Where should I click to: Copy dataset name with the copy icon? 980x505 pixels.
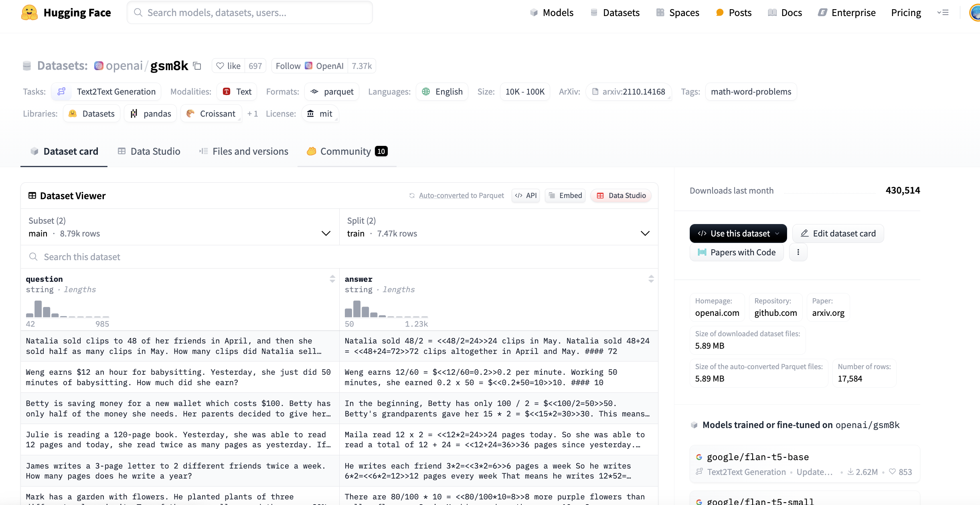click(197, 66)
